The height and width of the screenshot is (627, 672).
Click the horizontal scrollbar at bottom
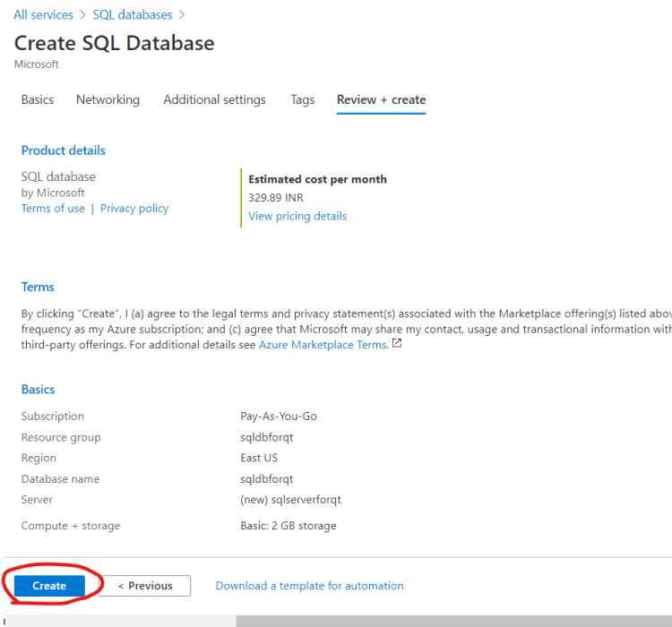point(453,621)
